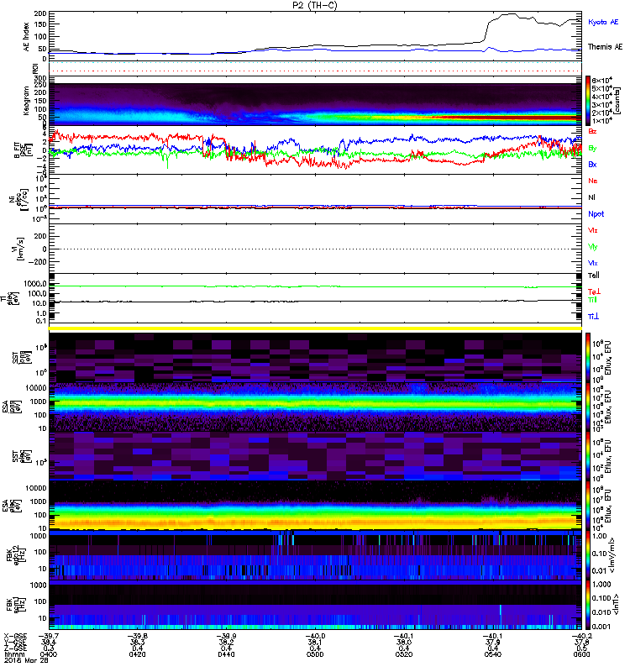The width and height of the screenshot is (630, 672).
Task: Click the ESA electron Eflux color bar
Action: 588,506
